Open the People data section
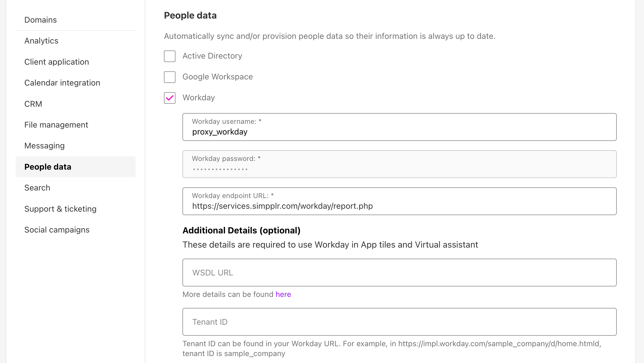This screenshot has width=644, height=363. 48,167
